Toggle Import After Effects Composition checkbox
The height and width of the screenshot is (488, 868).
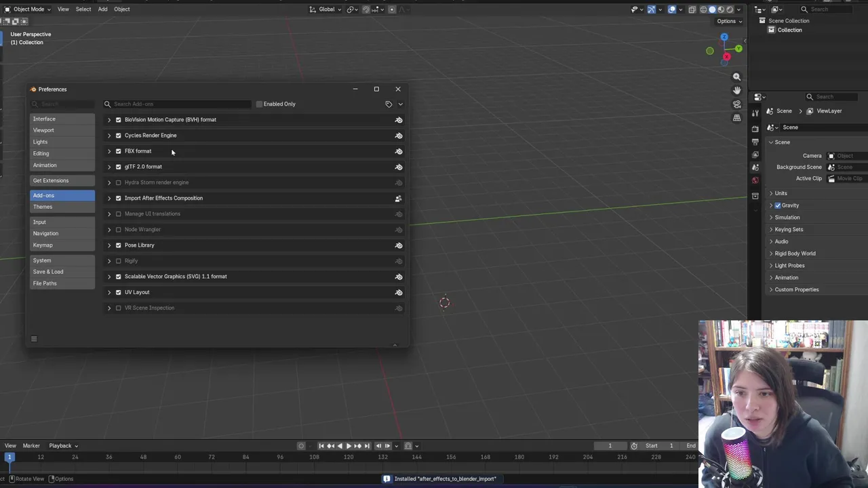[x=119, y=198]
